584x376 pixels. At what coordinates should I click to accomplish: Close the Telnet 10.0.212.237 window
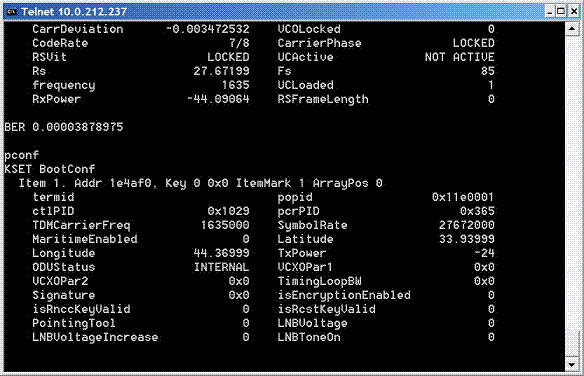click(x=574, y=12)
